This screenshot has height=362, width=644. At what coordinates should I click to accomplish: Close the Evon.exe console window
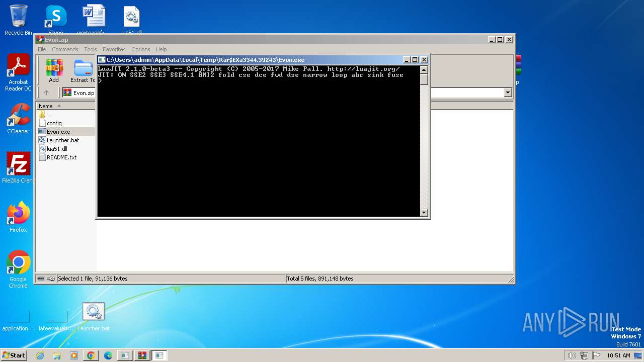[424, 59]
